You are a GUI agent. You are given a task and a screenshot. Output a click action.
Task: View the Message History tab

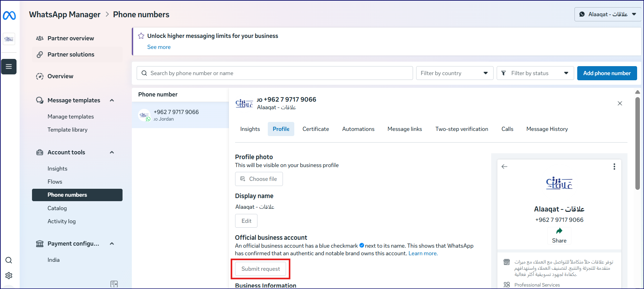coord(547,129)
